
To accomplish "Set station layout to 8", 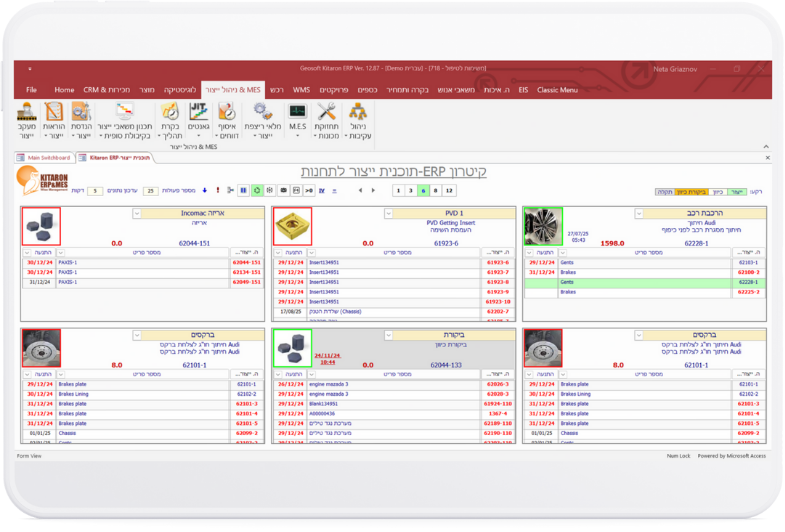I will pos(436,191).
